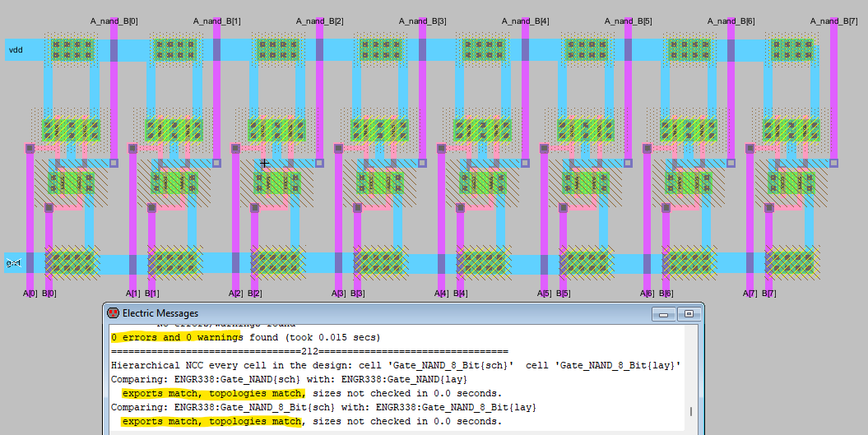Viewport: 868px width, 435px height.
Task: Click the Electric Messages window icon
Action: tap(113, 313)
